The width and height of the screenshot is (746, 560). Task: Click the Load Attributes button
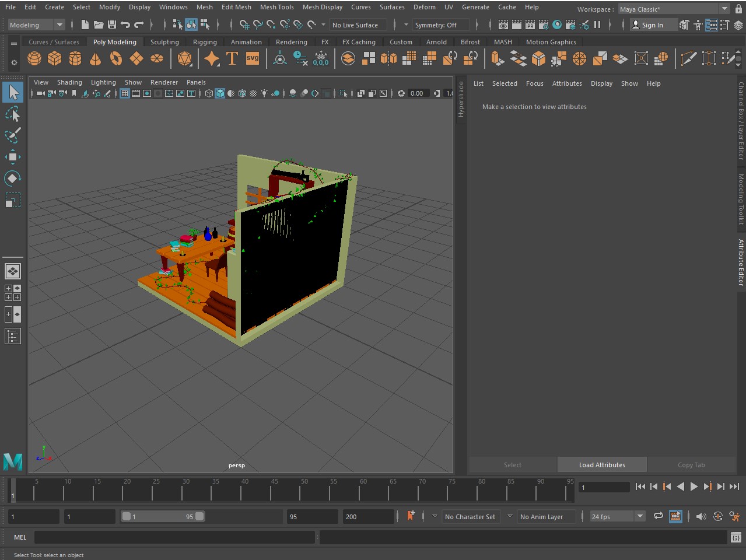pos(602,465)
